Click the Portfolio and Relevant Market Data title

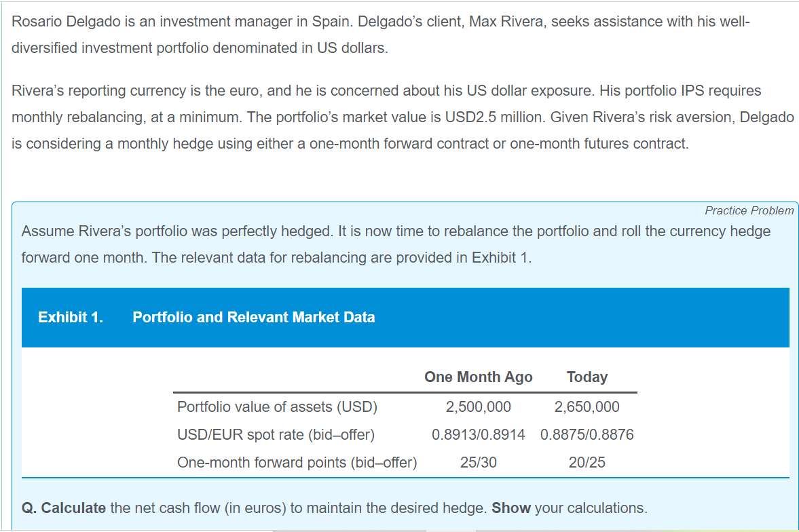tap(253, 318)
